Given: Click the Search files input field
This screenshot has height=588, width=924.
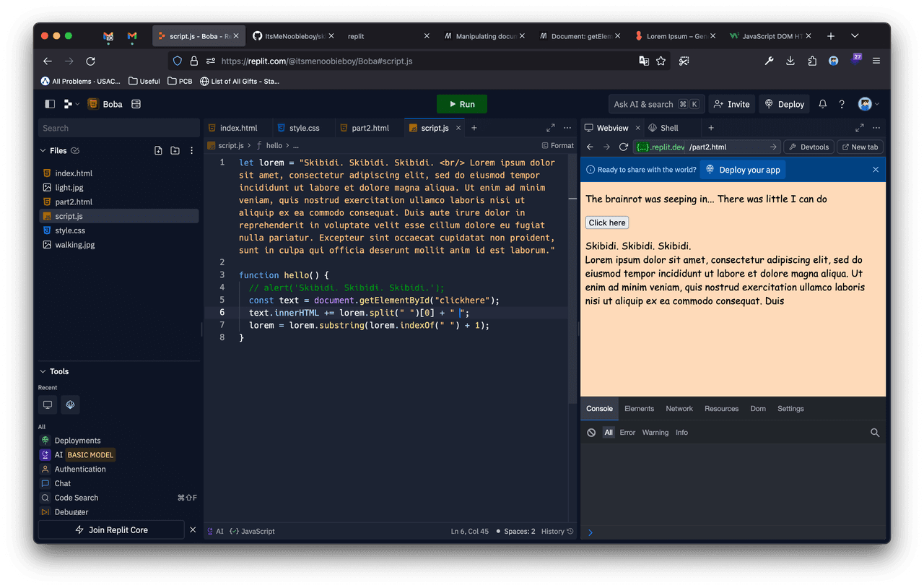Looking at the screenshot, I should coord(118,128).
